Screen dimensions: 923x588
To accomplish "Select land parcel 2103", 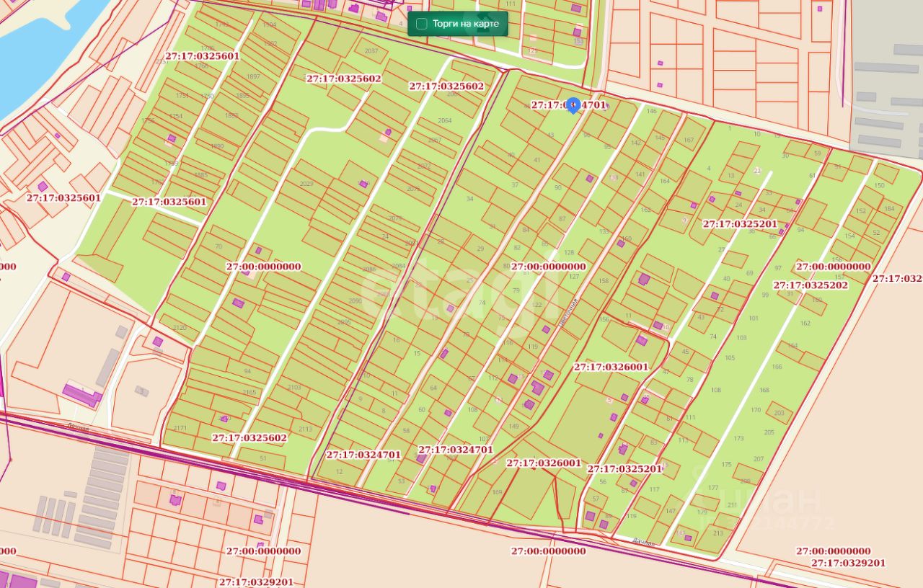I will click(294, 388).
